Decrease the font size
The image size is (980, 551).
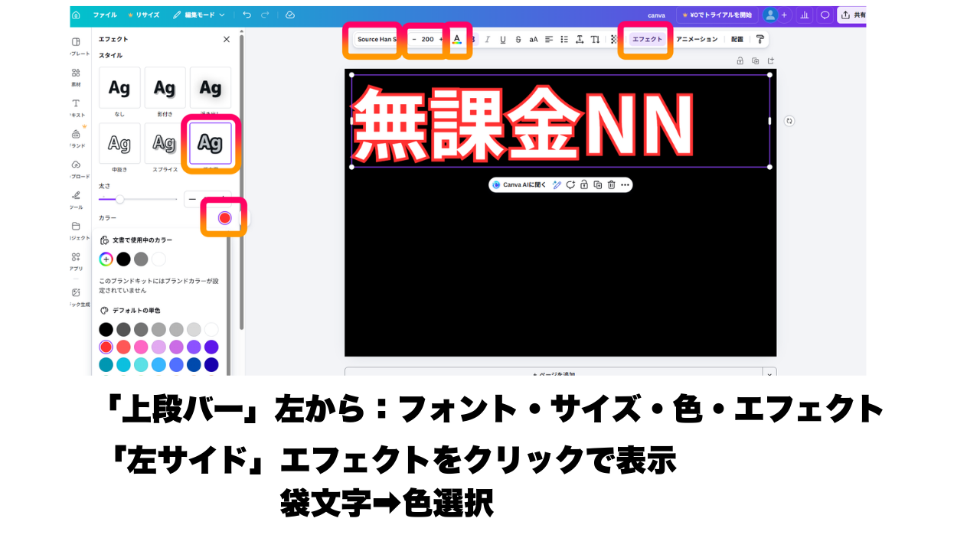[x=414, y=39]
